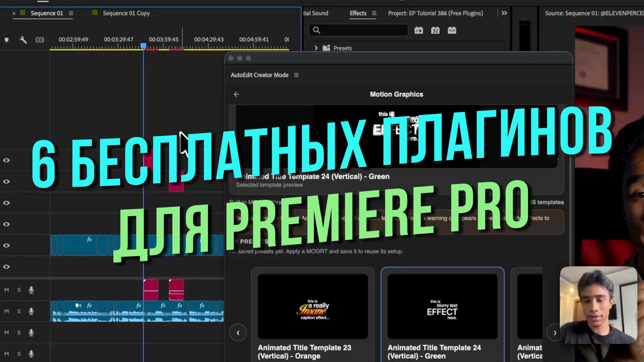Open the Sequence 01 tab menu icon
Screen dimensions: 644x362
(x=71, y=13)
